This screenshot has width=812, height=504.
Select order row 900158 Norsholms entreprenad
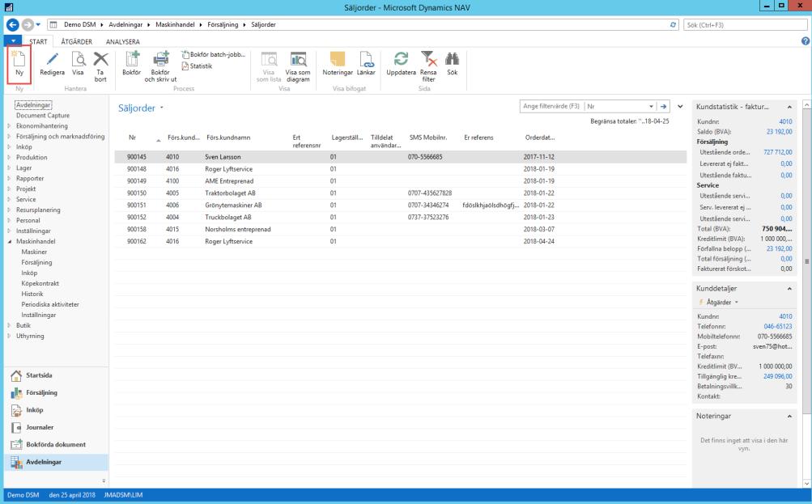click(400, 229)
